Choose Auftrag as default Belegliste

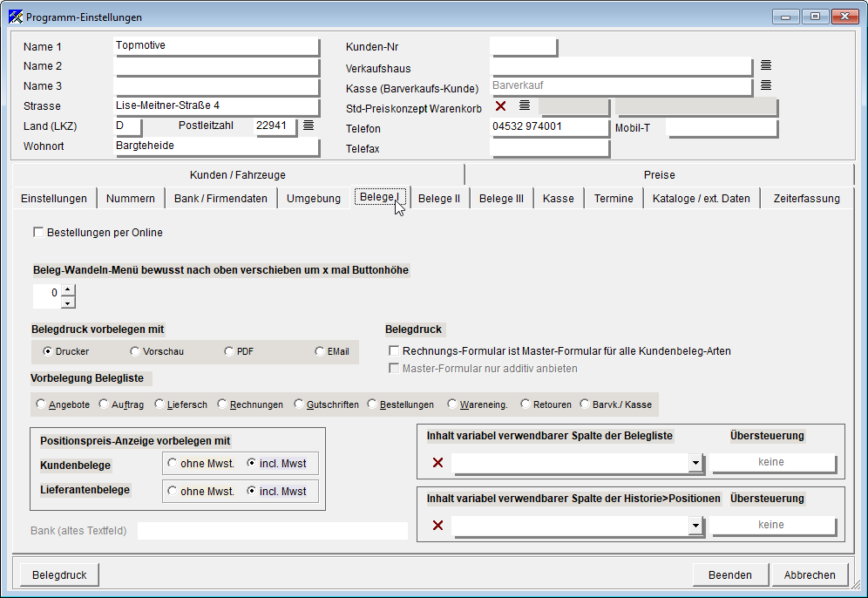[104, 404]
